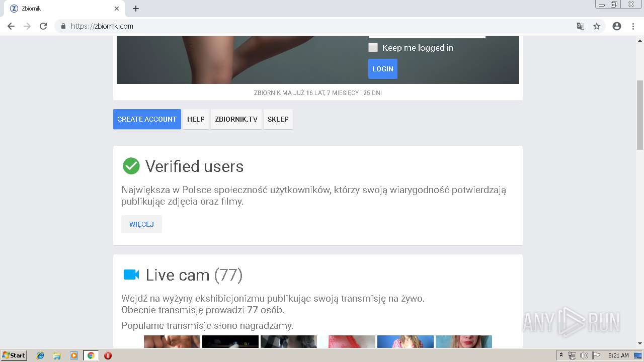This screenshot has width=644, height=362.
Task: Click the page vertical scrollbar thumb
Action: 640,115
